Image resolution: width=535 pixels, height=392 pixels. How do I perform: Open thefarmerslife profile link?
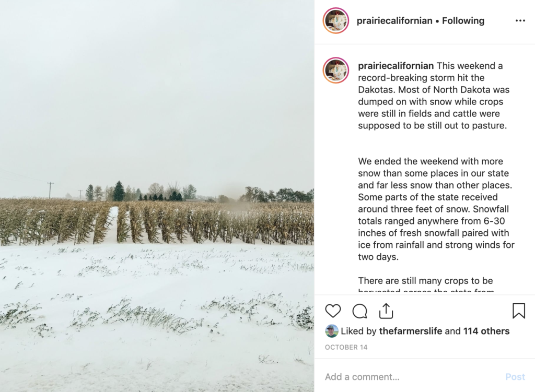click(x=411, y=331)
